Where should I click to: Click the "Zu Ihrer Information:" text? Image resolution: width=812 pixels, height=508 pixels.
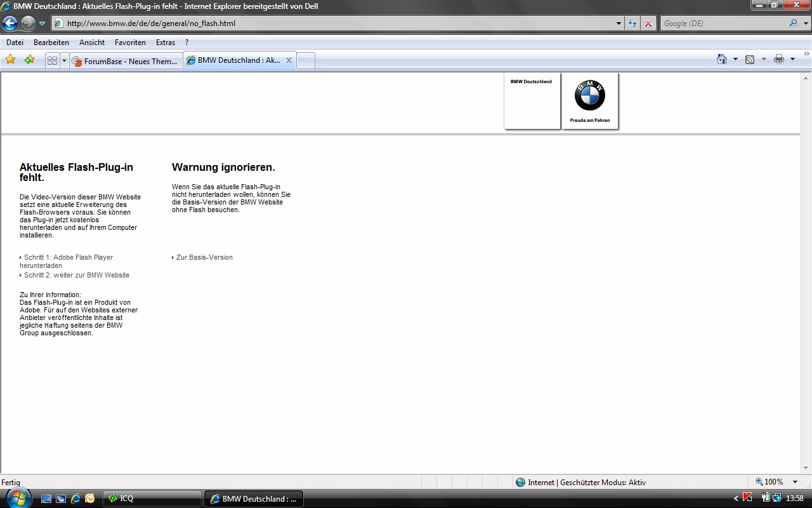[50, 295]
